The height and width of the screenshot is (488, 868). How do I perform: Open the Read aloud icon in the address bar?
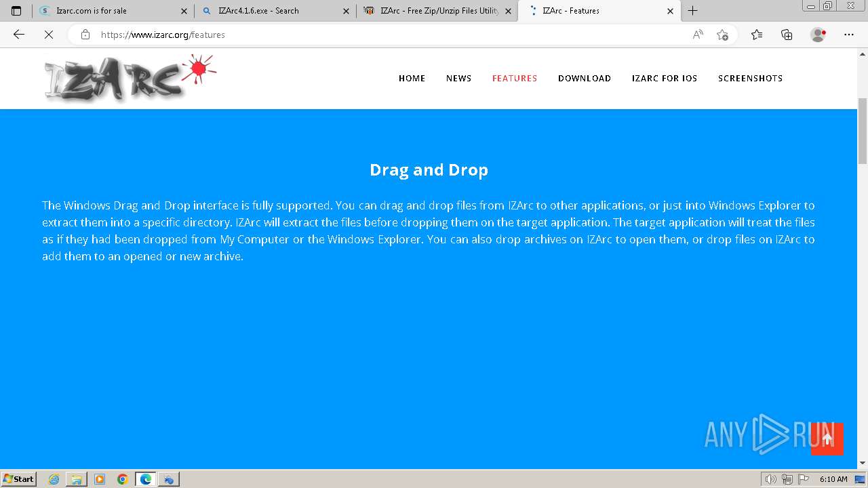pos(698,35)
